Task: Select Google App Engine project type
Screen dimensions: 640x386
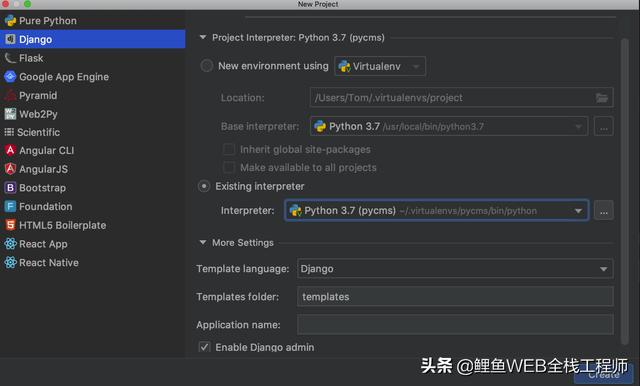Action: tap(93, 77)
